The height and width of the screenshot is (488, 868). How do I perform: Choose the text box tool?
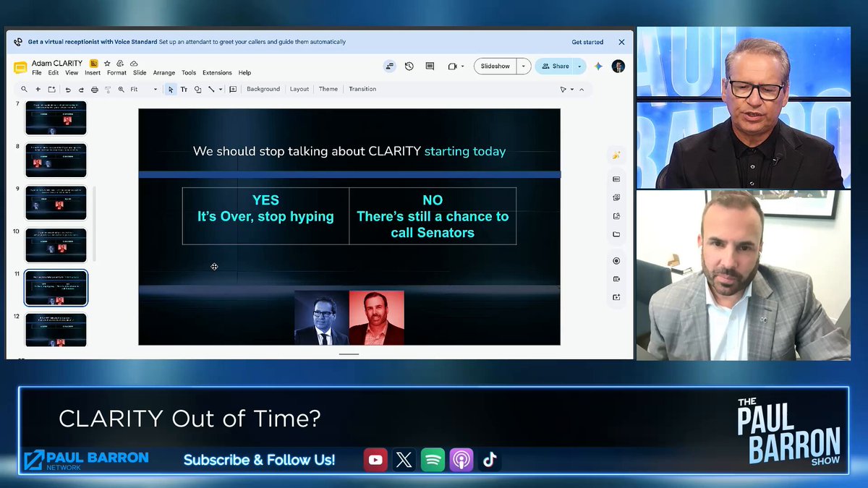184,90
